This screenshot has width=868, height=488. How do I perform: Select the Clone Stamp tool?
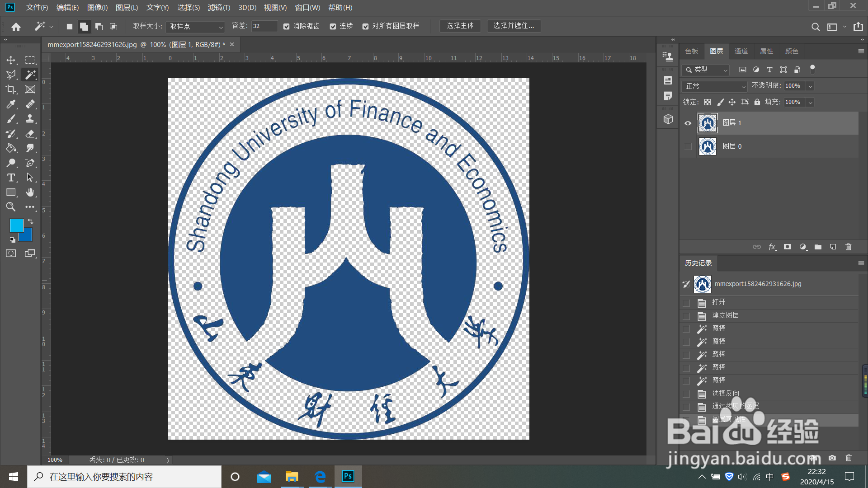click(x=30, y=119)
